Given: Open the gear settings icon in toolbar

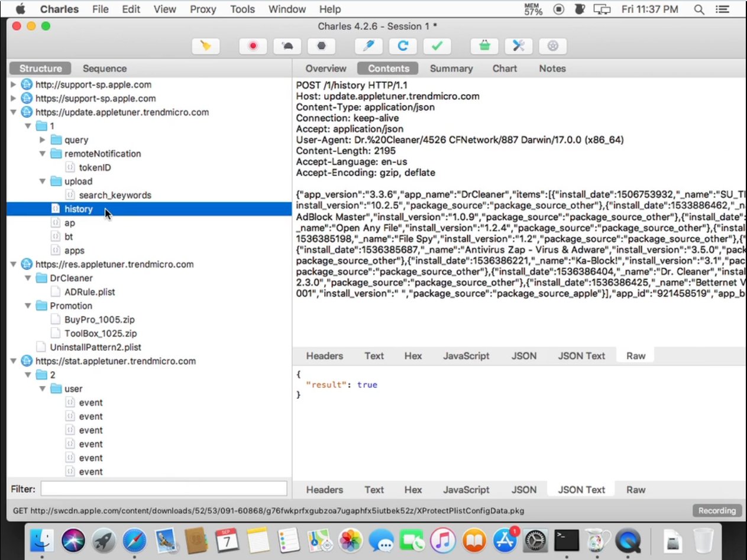Looking at the screenshot, I should [553, 46].
